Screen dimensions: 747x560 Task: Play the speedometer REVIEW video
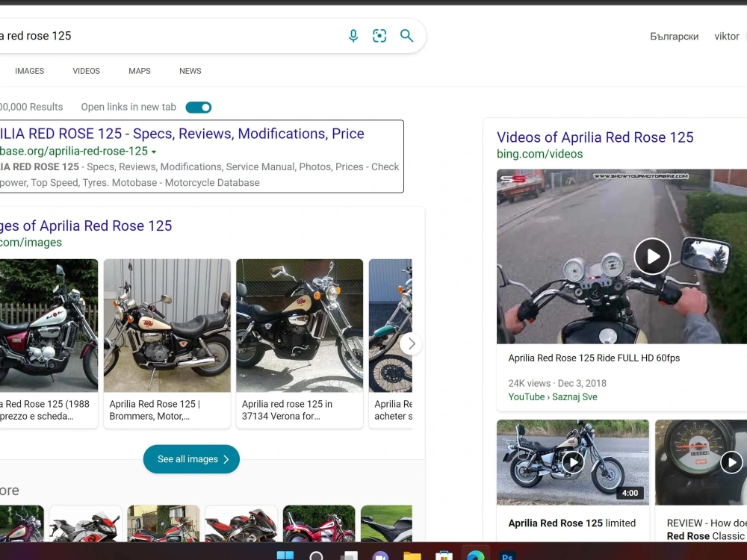tap(731, 462)
